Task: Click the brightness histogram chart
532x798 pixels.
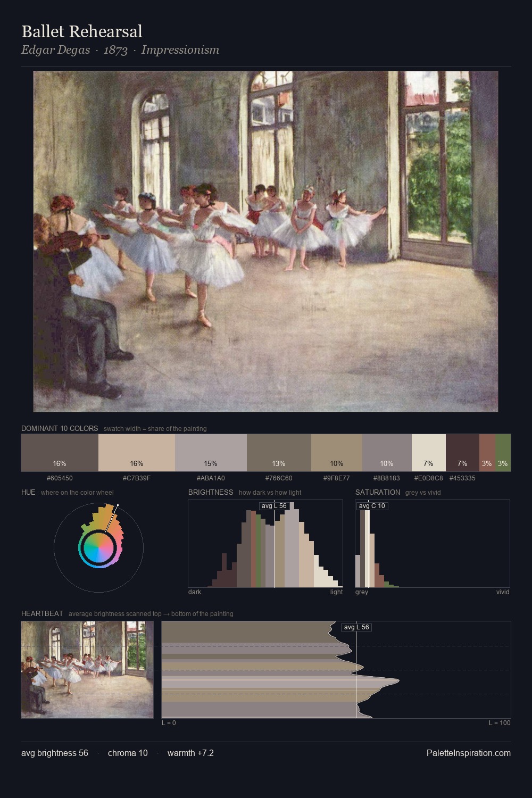Action: (265, 544)
